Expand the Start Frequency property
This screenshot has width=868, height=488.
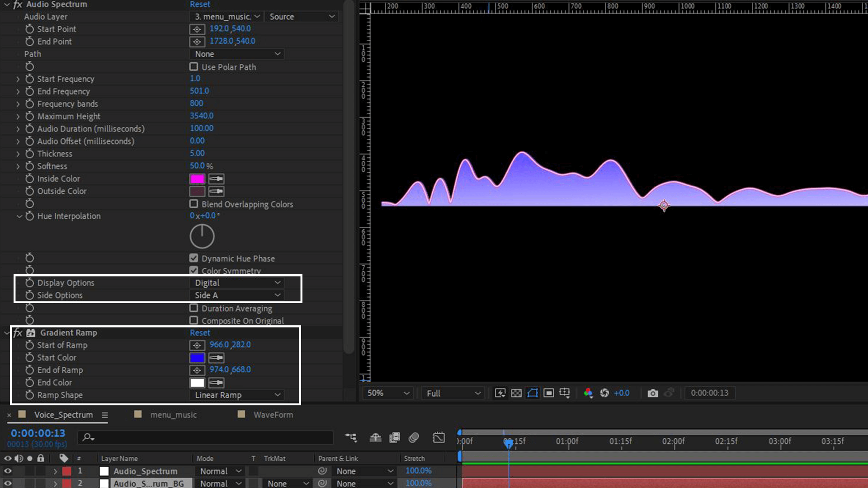tap(18, 79)
